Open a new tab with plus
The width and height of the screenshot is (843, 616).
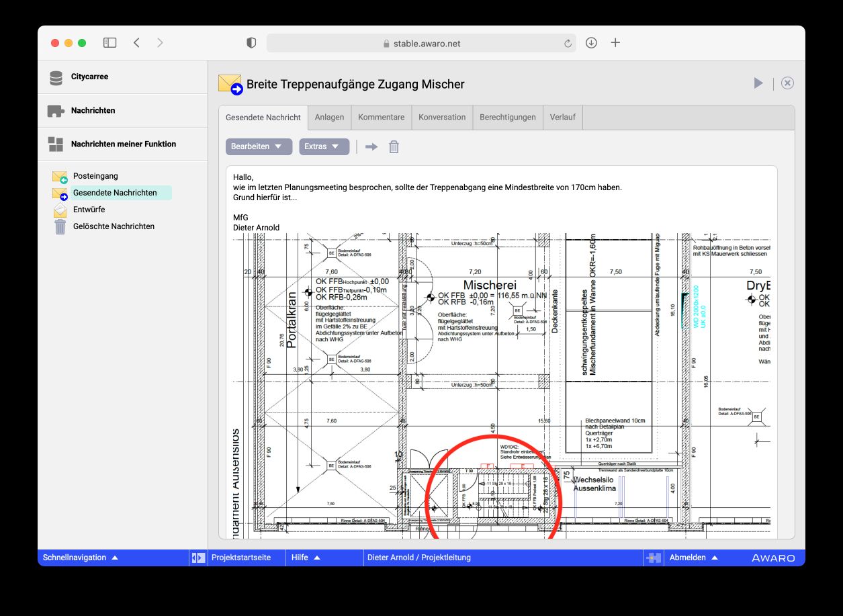point(615,43)
